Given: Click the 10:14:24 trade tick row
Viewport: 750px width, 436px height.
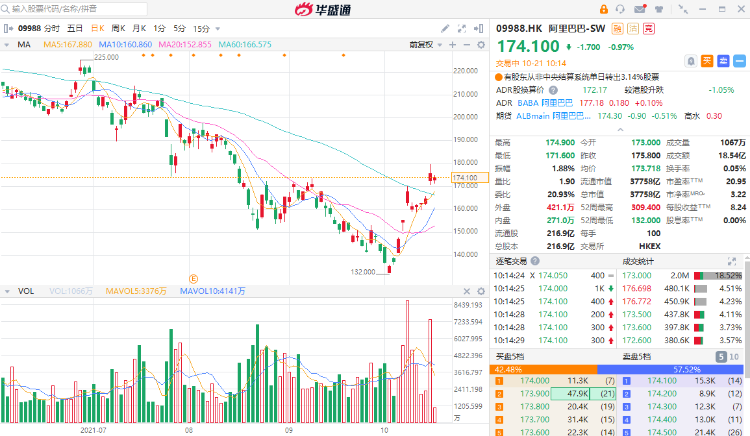Looking at the screenshot, I should point(553,276).
